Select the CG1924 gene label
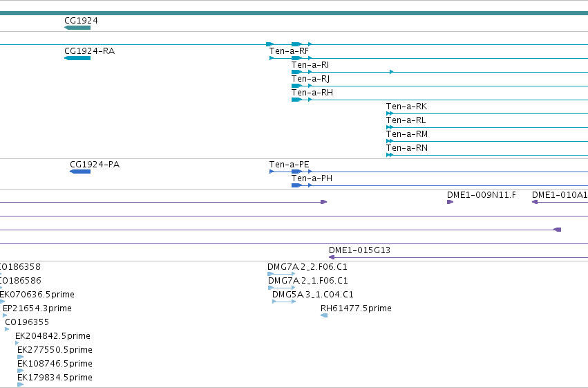 click(x=81, y=21)
